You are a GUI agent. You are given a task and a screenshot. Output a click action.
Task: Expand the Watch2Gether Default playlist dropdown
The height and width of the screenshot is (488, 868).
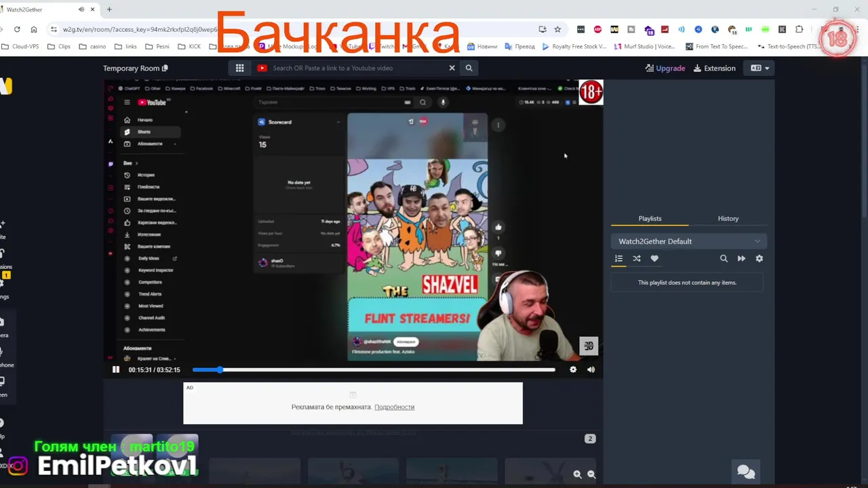coord(688,241)
